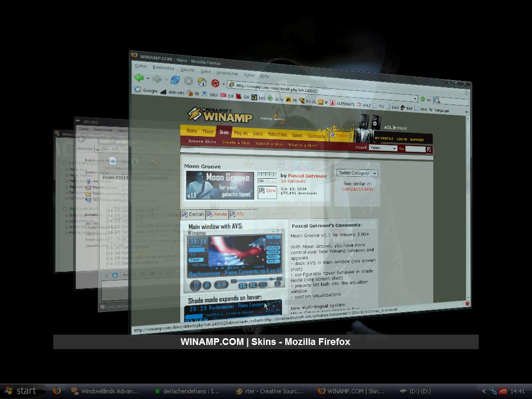This screenshot has width=532, height=399.
Task: Click the Firefox quick launch icon on taskbar
Action: point(57,391)
